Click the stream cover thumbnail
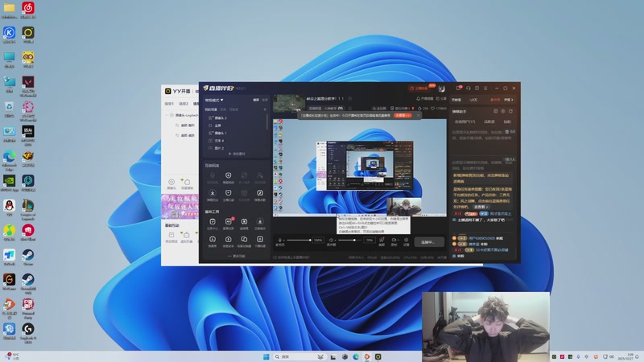Image resolution: width=644 pixels, height=362 pixels. click(289, 103)
